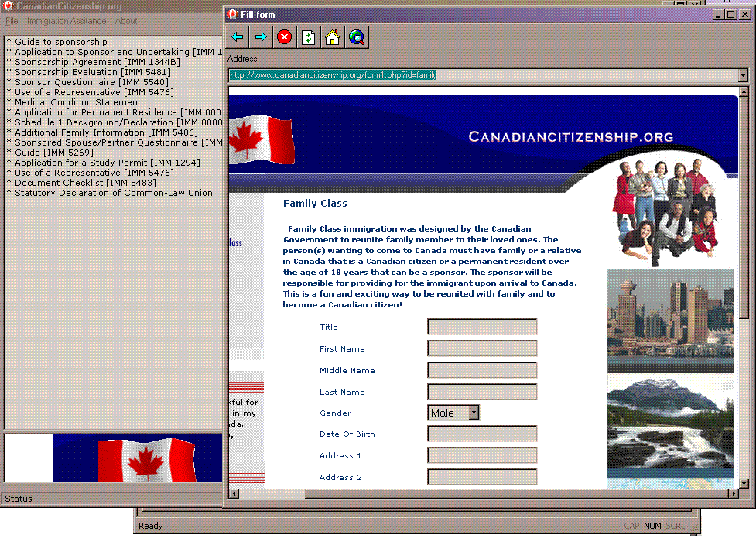Maximize the Fill form window
756x542 pixels.
[x=731, y=15]
